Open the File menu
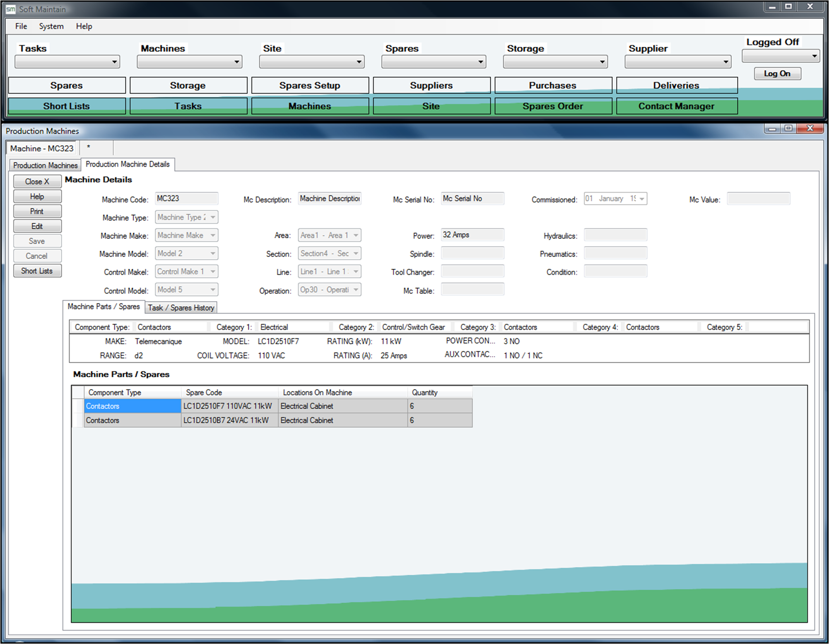The width and height of the screenshot is (829, 644). pos(21,26)
